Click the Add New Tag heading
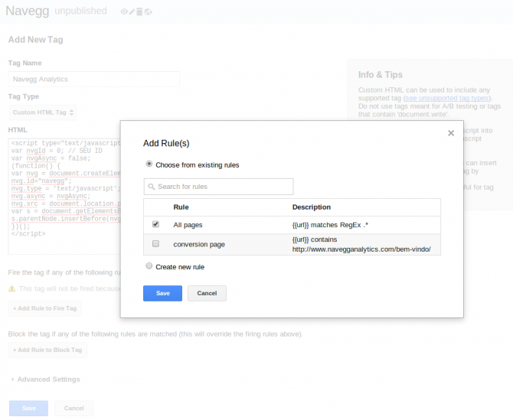Viewport: 513px width, 420px height. (36, 40)
